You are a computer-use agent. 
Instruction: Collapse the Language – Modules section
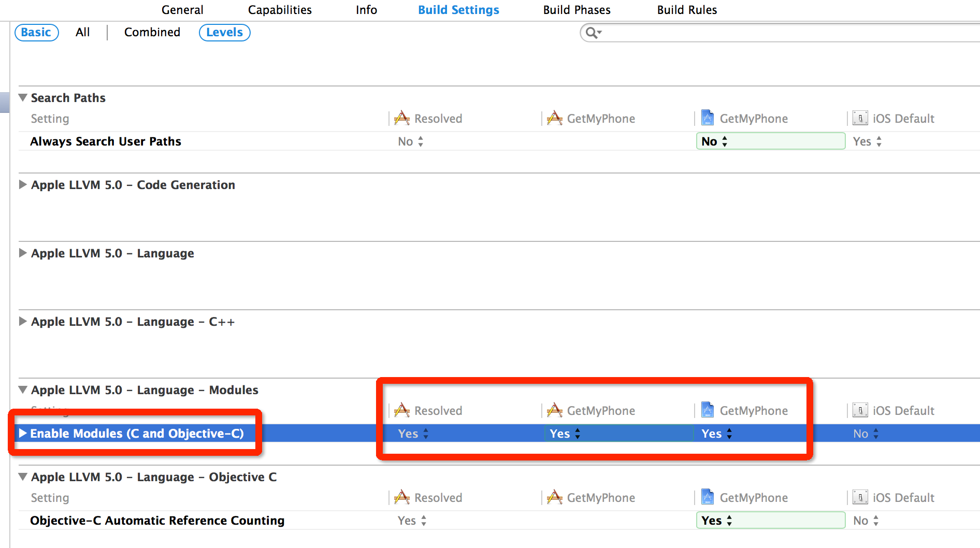pos(23,390)
